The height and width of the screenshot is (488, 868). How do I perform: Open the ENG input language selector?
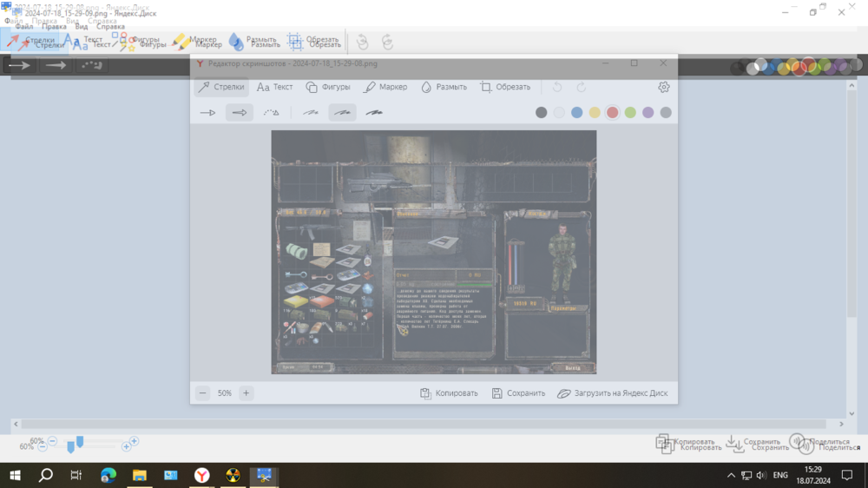(780, 475)
